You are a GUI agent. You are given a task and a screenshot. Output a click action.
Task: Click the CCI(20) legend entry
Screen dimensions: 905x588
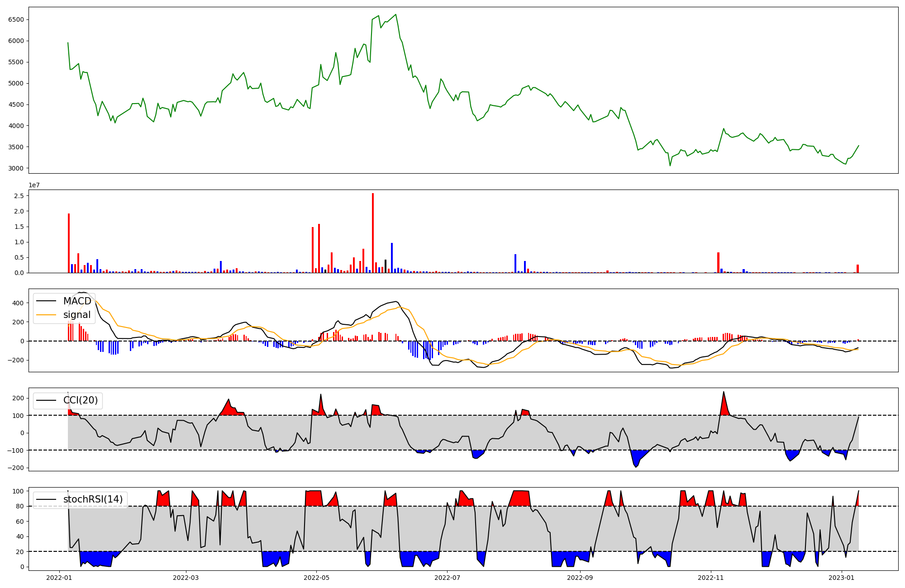[80, 401]
